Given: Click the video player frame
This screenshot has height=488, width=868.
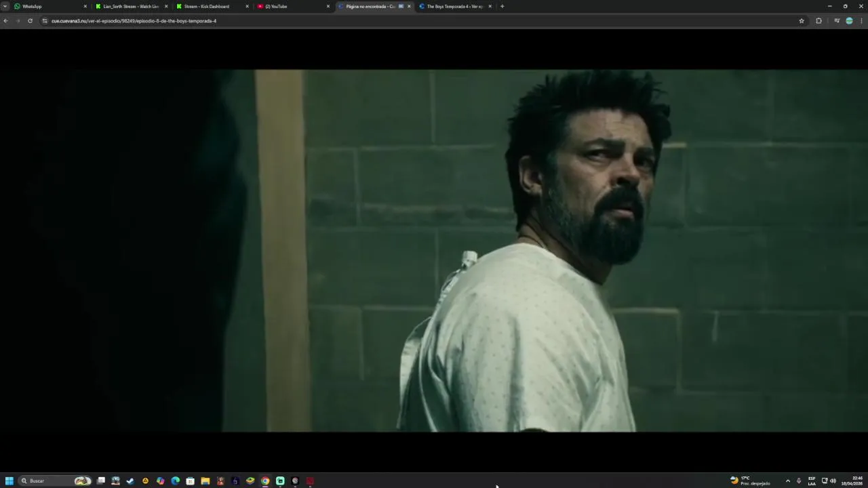Looking at the screenshot, I should [x=434, y=250].
